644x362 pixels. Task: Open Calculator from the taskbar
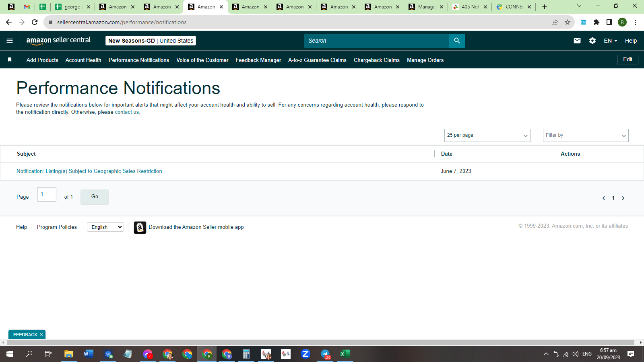pos(246,354)
